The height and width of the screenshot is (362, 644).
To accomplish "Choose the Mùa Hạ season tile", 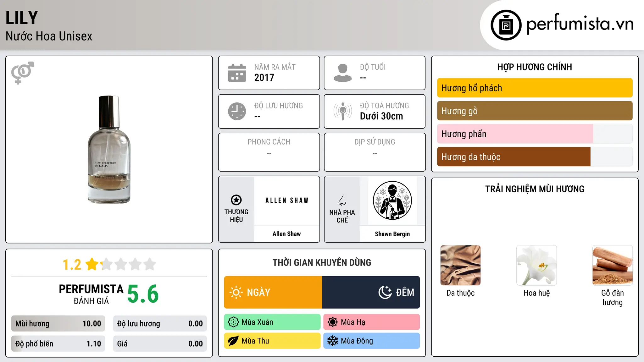I will click(x=372, y=322).
